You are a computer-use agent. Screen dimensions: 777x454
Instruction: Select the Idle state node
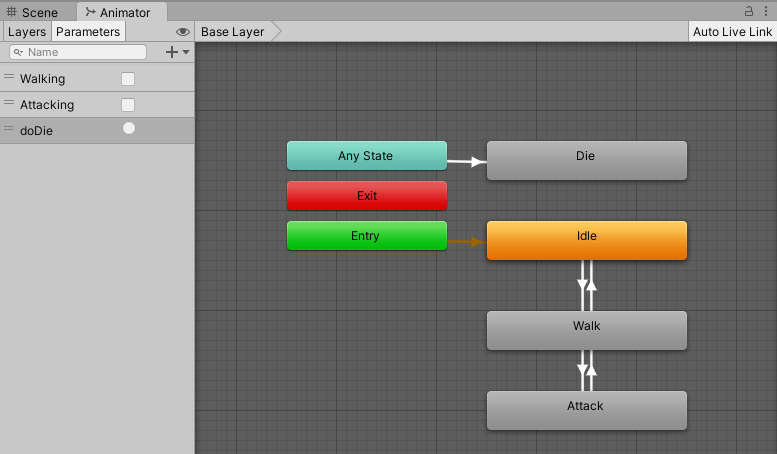[x=587, y=240]
